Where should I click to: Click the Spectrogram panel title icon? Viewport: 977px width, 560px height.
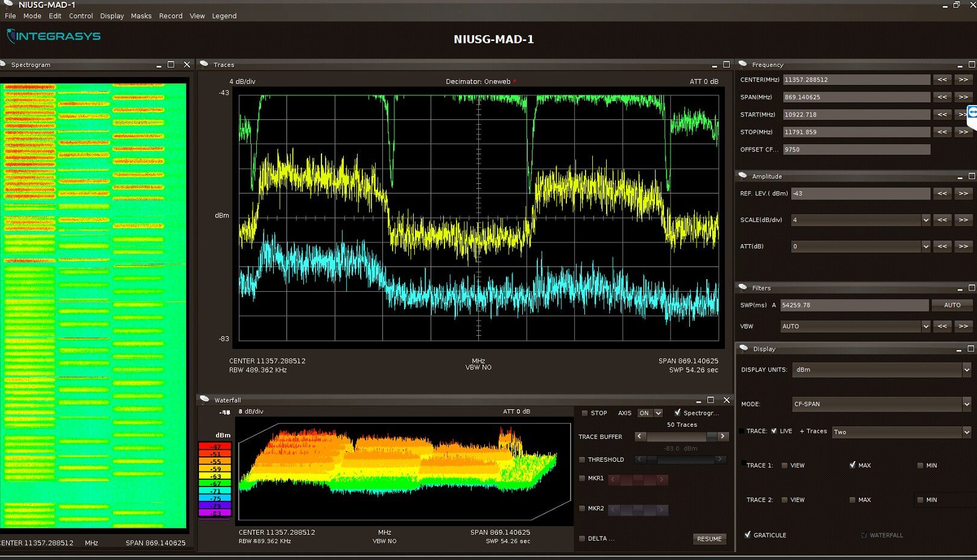click(4, 64)
